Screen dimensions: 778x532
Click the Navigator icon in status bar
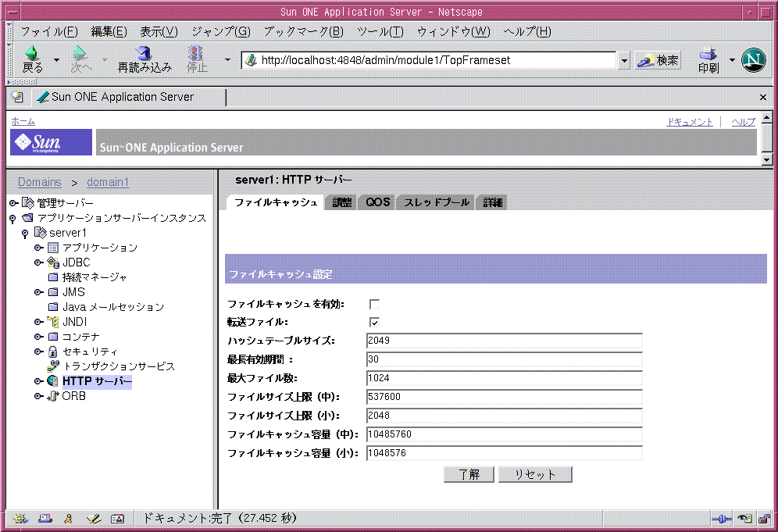pyautogui.click(x=20, y=519)
